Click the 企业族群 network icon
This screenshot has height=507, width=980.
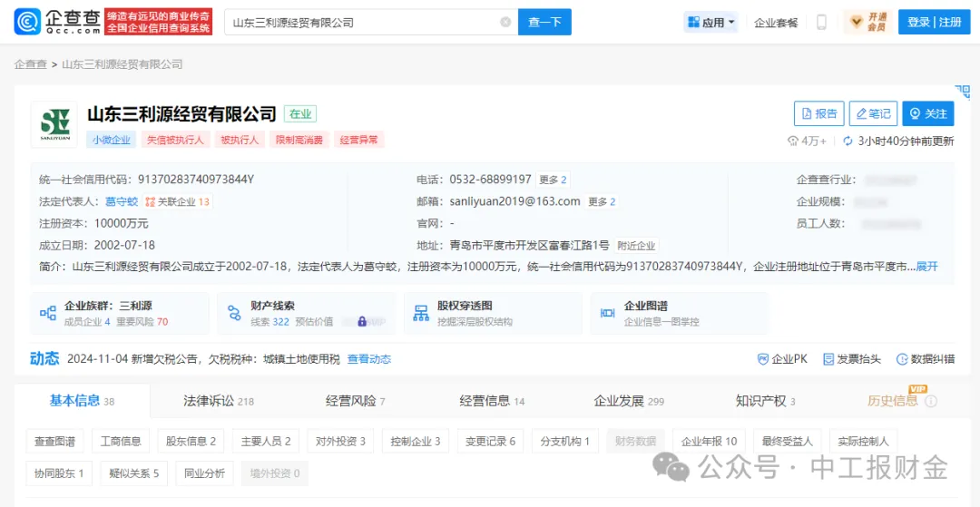(48, 314)
